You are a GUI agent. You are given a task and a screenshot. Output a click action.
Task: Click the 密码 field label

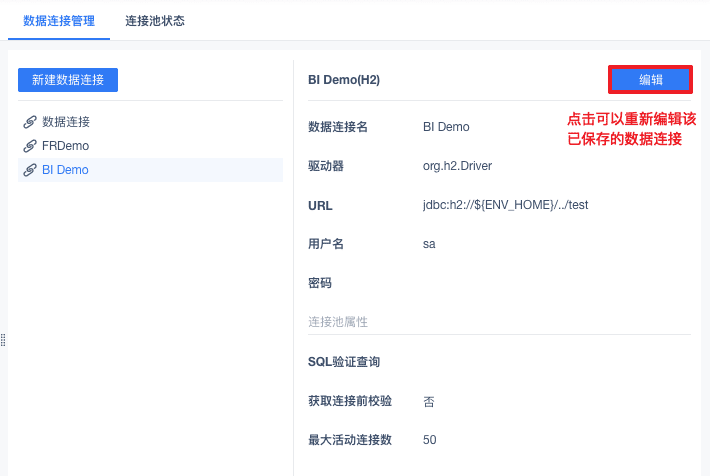(x=320, y=283)
